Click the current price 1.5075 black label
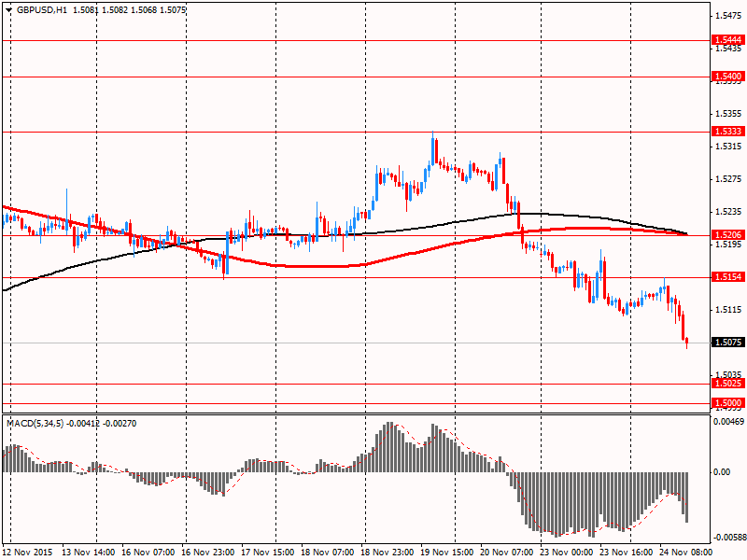747x560 pixels. pyautogui.click(x=728, y=342)
